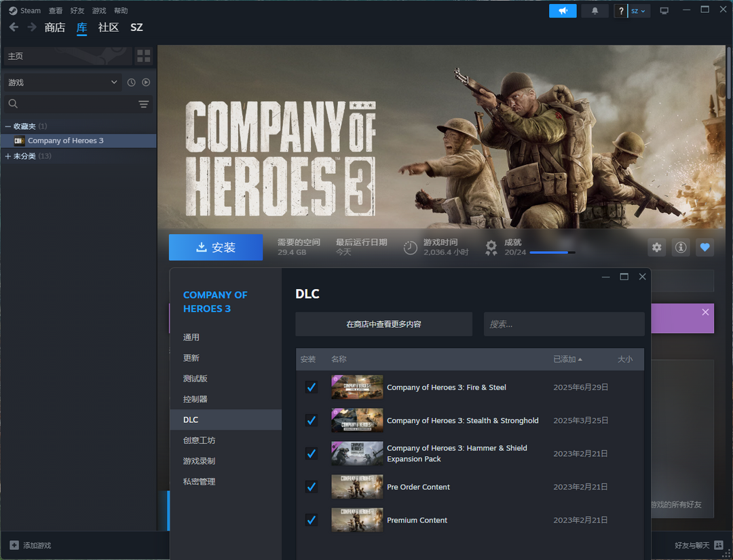The width and height of the screenshot is (733, 560).
Task: Select 控制器 in properties sidebar
Action: click(226, 398)
